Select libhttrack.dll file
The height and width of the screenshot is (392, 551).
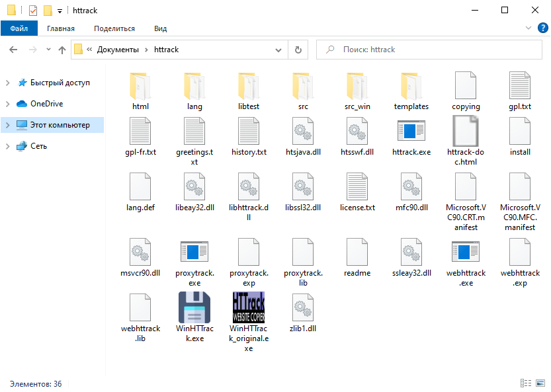tap(249, 197)
